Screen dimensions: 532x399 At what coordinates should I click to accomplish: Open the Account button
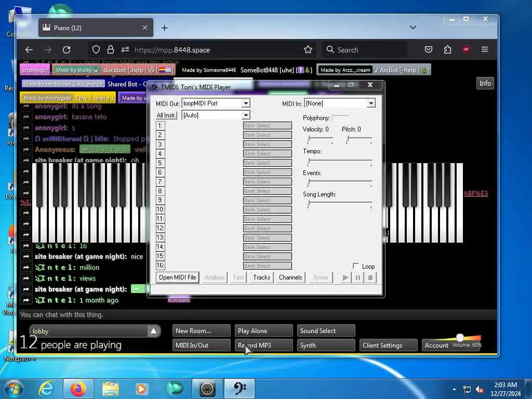pos(436,345)
